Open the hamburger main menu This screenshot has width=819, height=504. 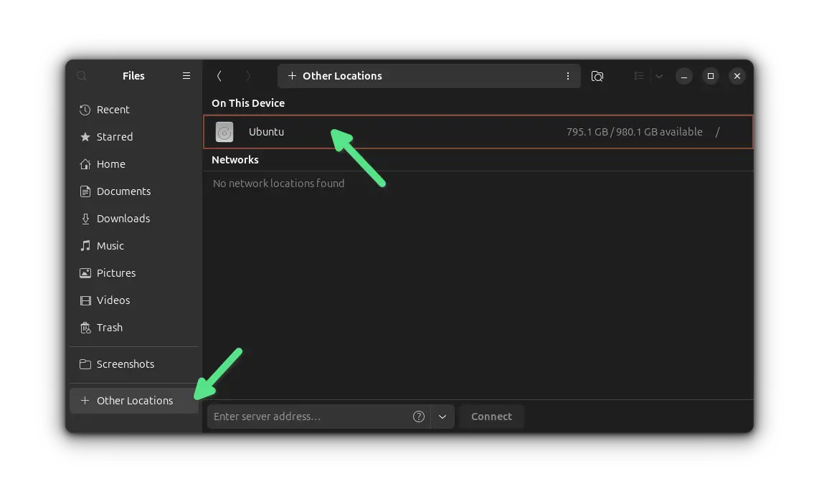pos(186,76)
